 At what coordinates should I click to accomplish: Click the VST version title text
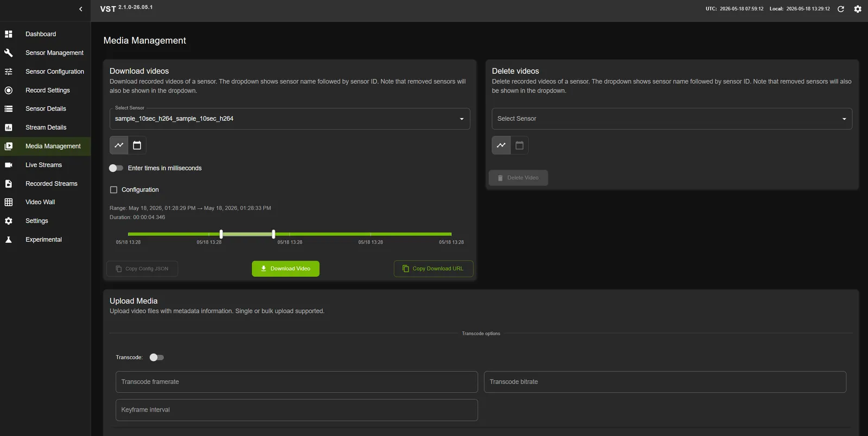click(x=126, y=8)
